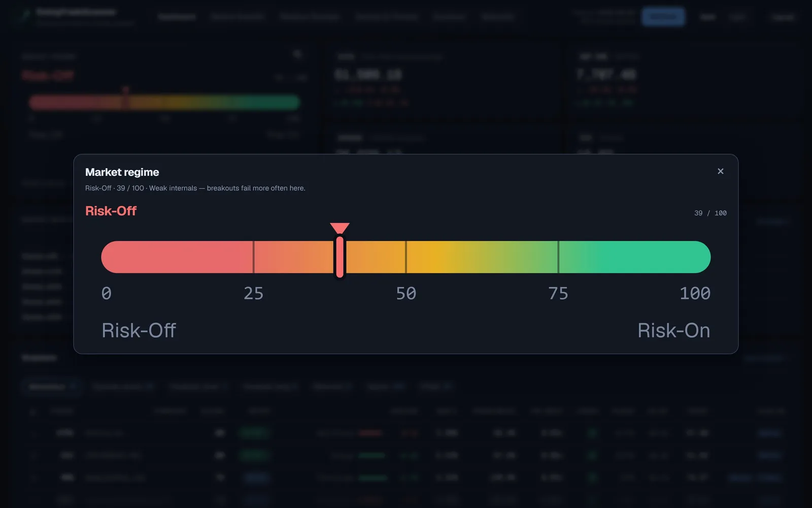Click the "Risk-On" axis label
The width and height of the screenshot is (812, 508).
(673, 331)
